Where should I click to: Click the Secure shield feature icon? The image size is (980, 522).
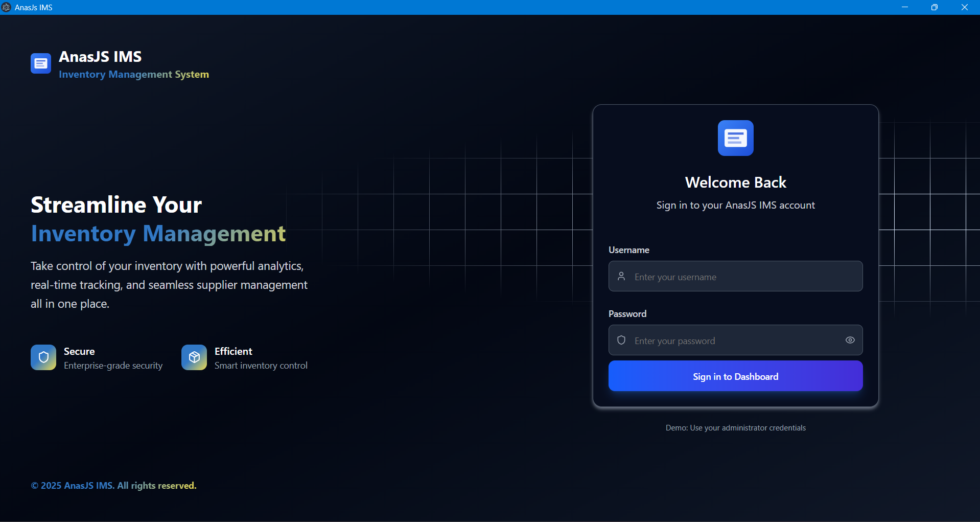[43, 357]
